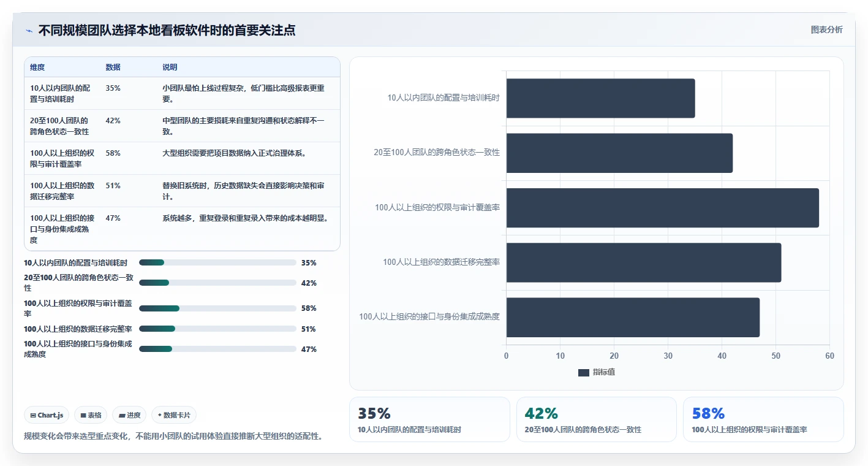Select the 数据卡片 chip

tap(174, 415)
